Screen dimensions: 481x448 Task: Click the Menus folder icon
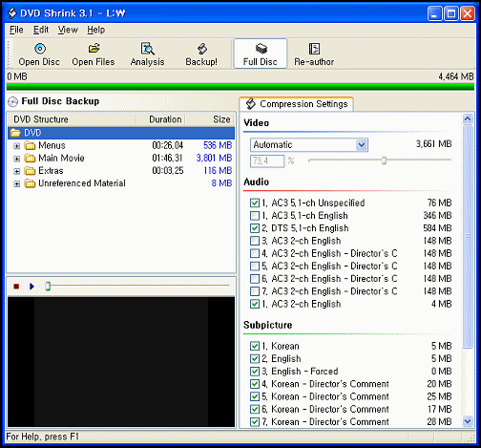coord(31,146)
